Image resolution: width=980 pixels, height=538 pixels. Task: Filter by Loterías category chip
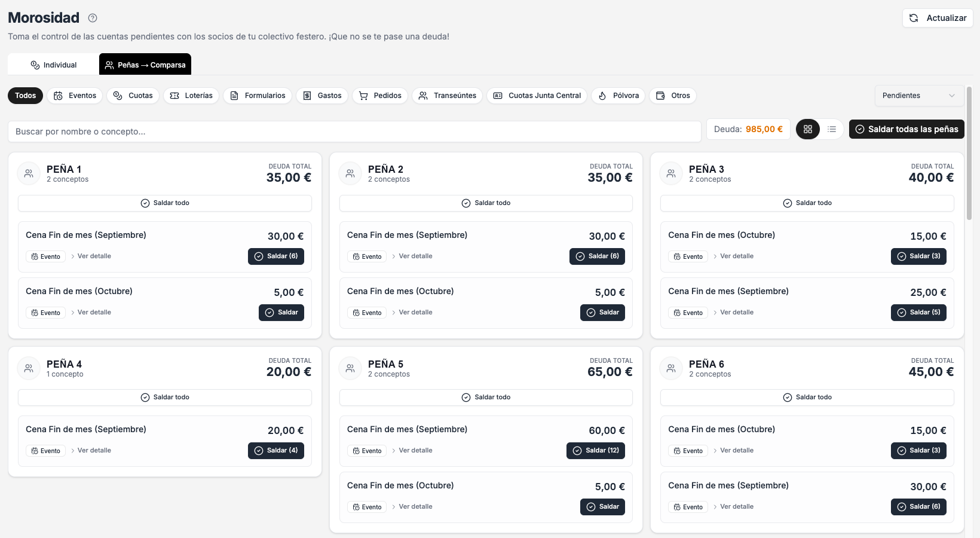tap(191, 96)
